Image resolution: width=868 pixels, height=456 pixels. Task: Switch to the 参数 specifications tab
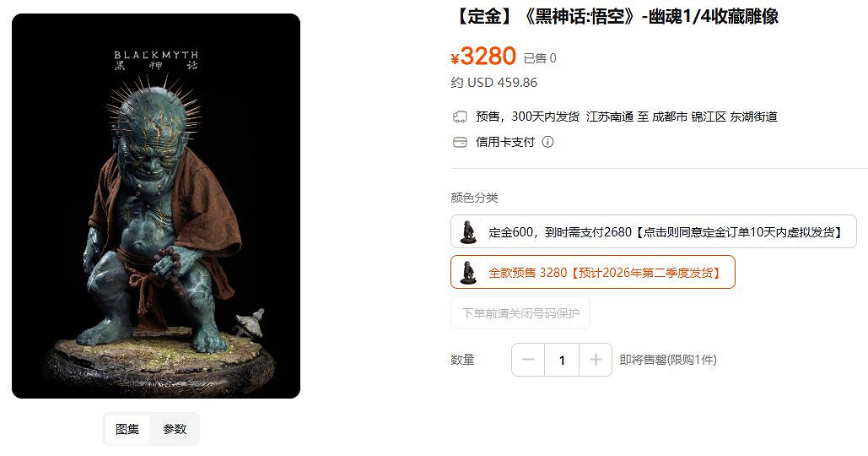click(175, 429)
